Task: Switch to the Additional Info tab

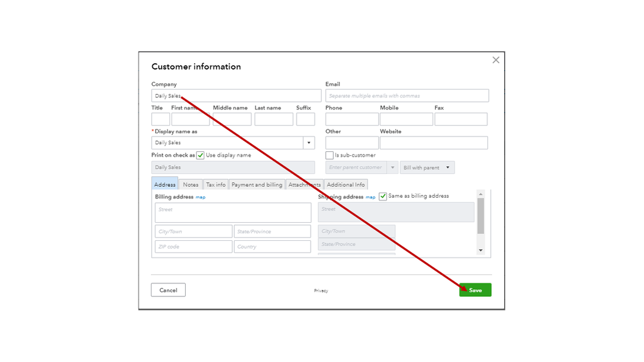Action: [346, 185]
